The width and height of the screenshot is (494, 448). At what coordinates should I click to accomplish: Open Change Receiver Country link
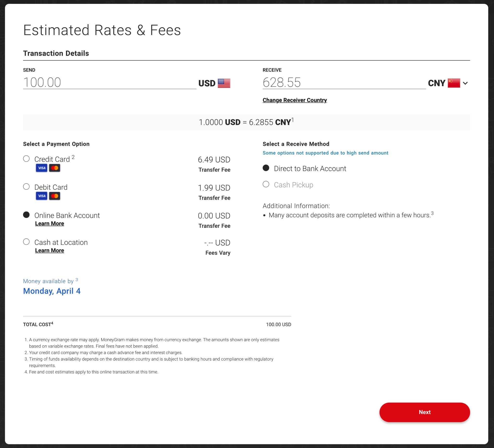coord(294,100)
